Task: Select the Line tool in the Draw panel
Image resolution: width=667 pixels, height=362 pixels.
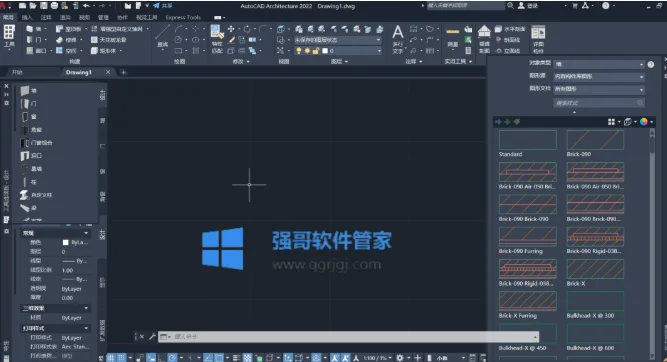Action: (163, 37)
